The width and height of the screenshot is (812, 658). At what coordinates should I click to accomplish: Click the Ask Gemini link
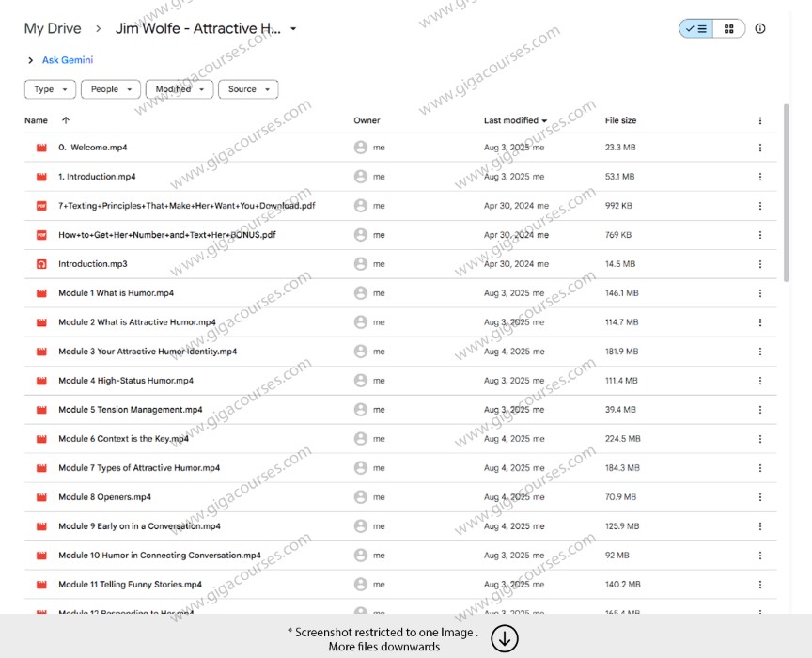(x=68, y=60)
